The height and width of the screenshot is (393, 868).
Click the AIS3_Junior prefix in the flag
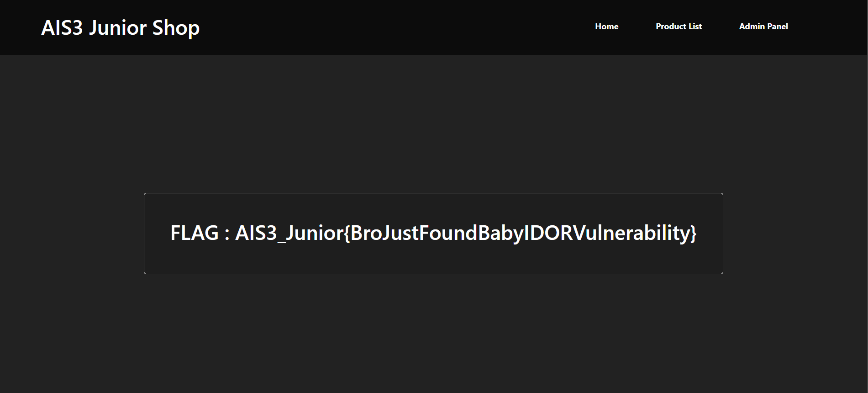(289, 233)
